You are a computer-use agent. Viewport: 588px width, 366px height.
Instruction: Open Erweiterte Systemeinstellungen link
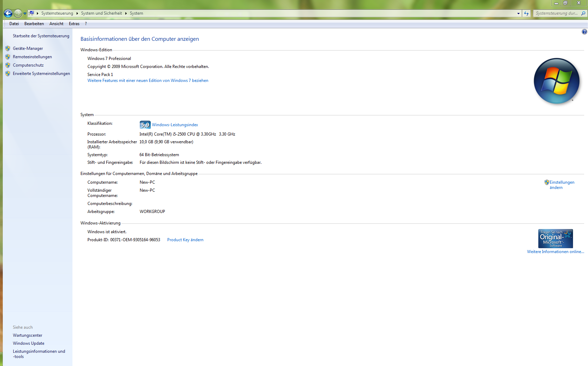pyautogui.click(x=41, y=74)
